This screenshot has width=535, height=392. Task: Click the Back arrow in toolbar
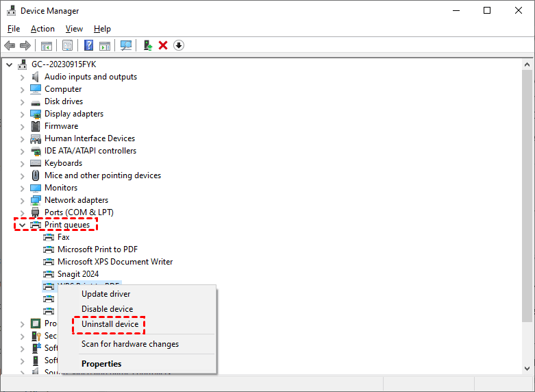point(10,45)
